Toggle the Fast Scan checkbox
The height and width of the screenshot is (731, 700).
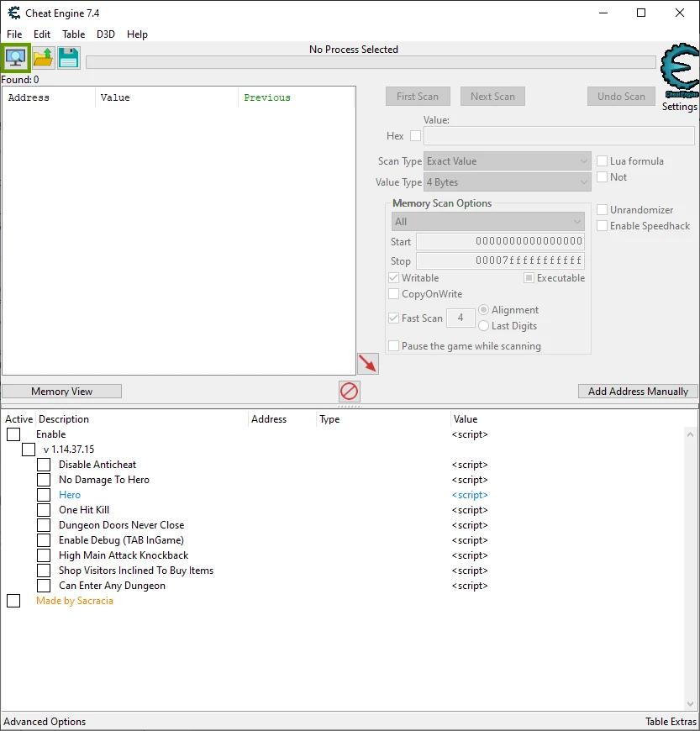point(393,318)
